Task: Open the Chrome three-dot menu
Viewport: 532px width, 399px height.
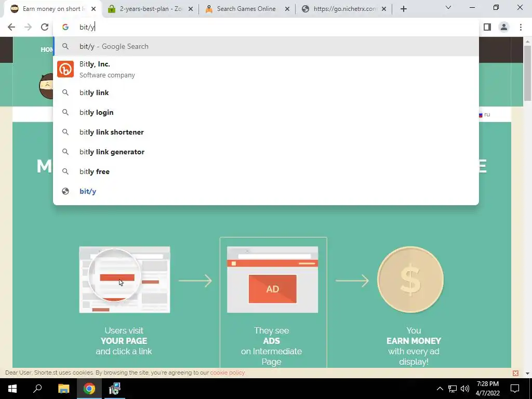Action: (521, 27)
